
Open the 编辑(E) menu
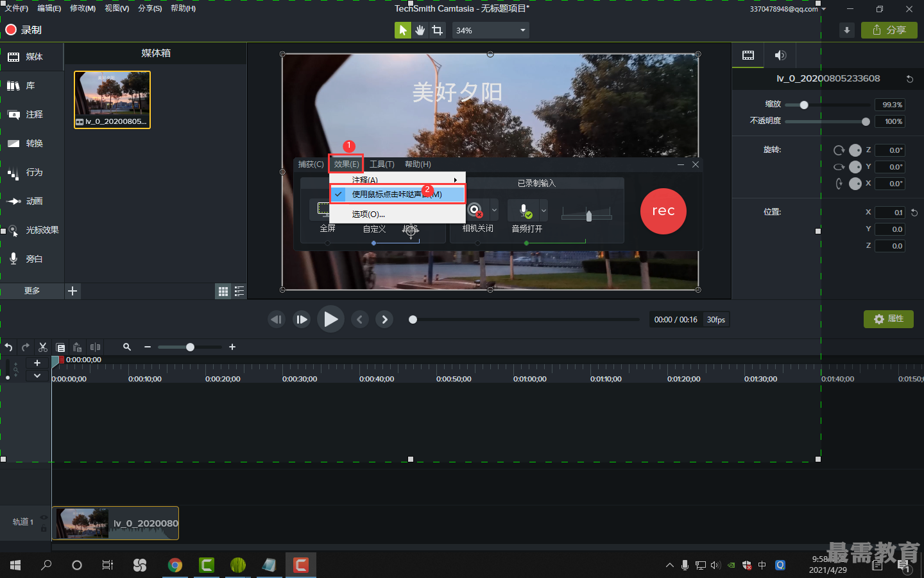click(x=49, y=8)
